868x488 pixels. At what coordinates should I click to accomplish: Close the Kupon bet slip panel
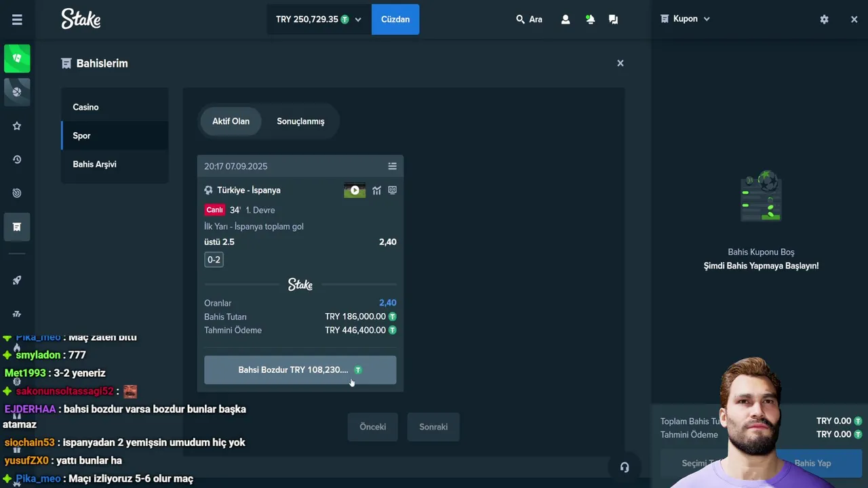point(854,20)
